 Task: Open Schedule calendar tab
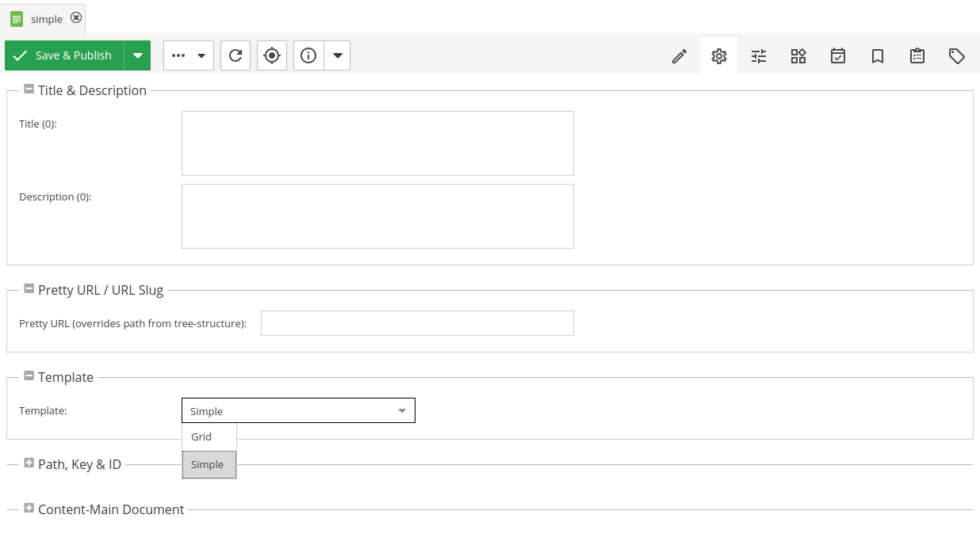pyautogui.click(x=838, y=56)
